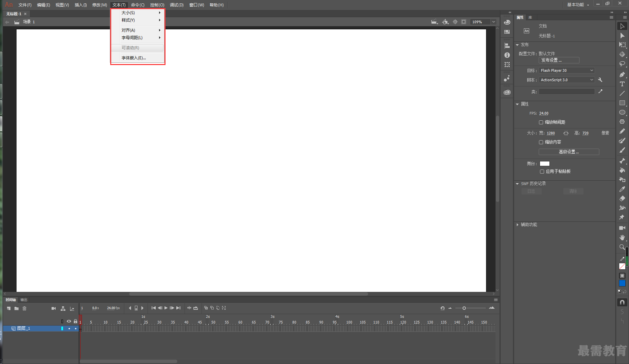Screen dimensions: 629x364
Task: Toggle visibility of all layers eye icon
Action: 69,321
